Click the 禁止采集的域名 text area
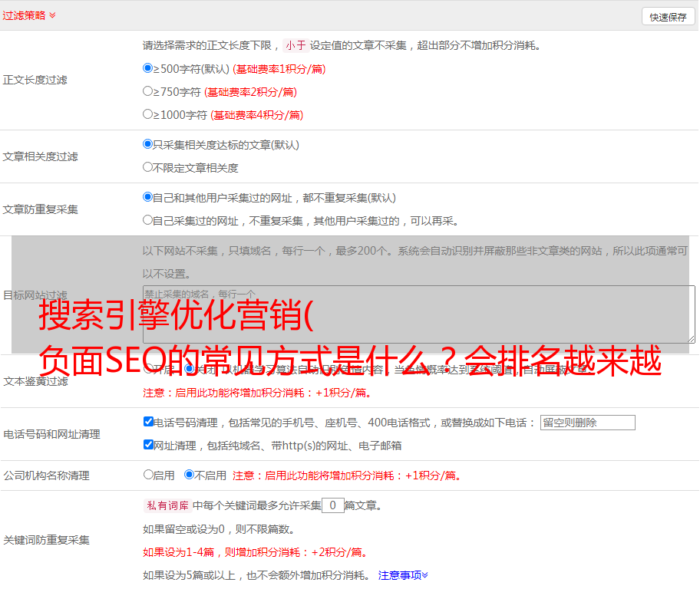Image resolution: width=700 pixels, height=589 pixels. [x=418, y=314]
